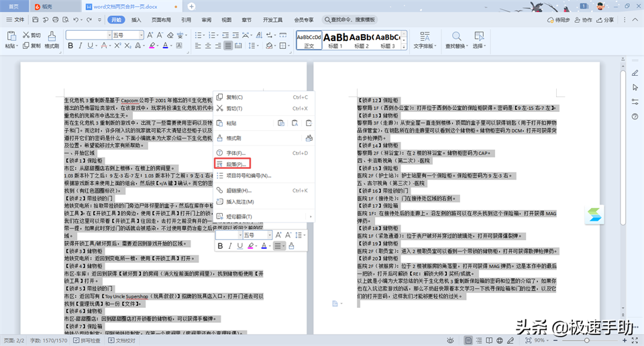Select 段落(P)... from the context menu
Viewport: 644px width, 346px height.
(238, 164)
